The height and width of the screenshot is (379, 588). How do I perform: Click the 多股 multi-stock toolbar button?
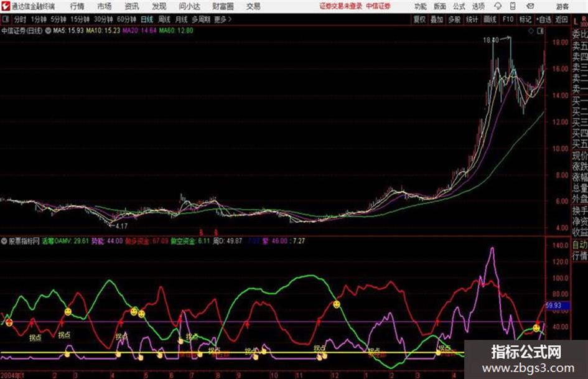[454, 19]
